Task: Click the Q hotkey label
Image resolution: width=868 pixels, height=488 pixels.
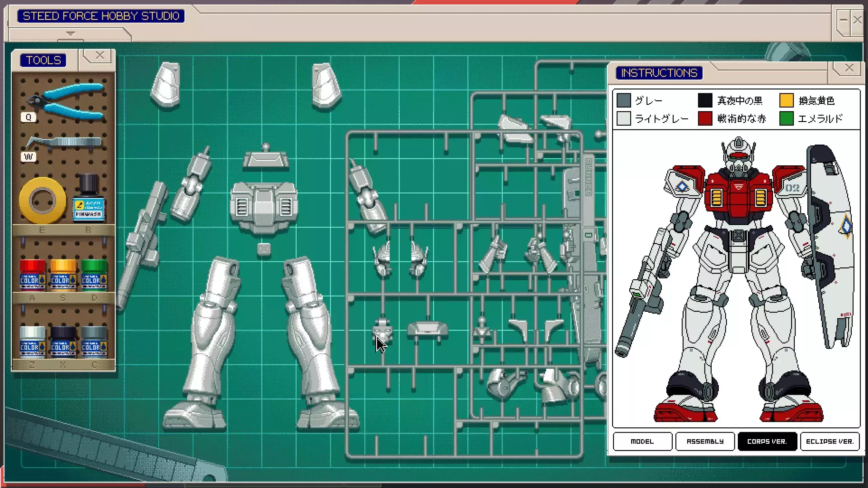Action: 28,117
